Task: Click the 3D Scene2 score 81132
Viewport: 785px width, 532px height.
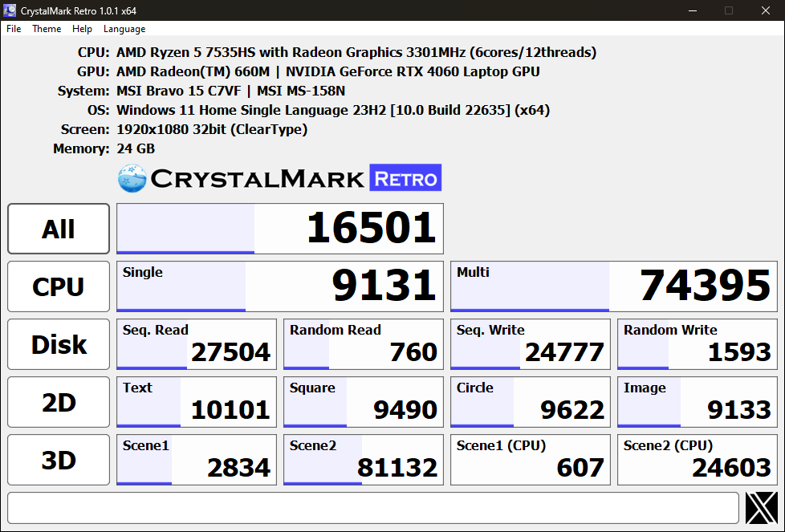Action: tap(364, 460)
